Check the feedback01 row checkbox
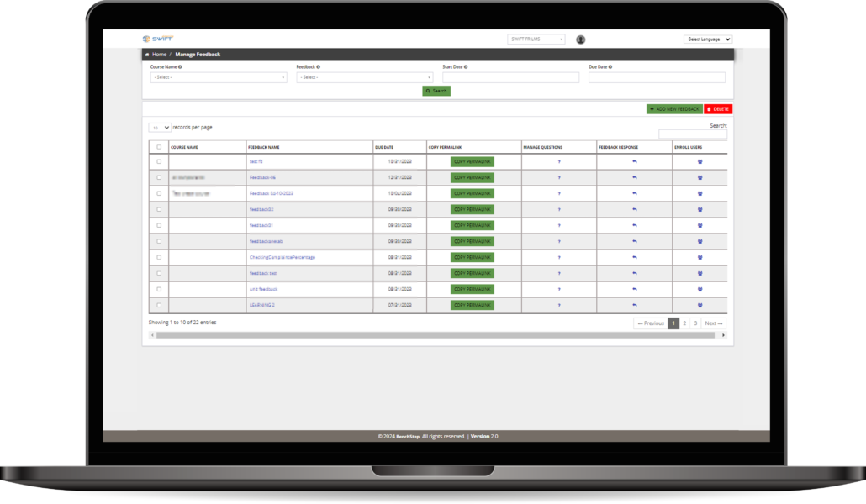Screen dimensions: 866x504 pos(159,225)
